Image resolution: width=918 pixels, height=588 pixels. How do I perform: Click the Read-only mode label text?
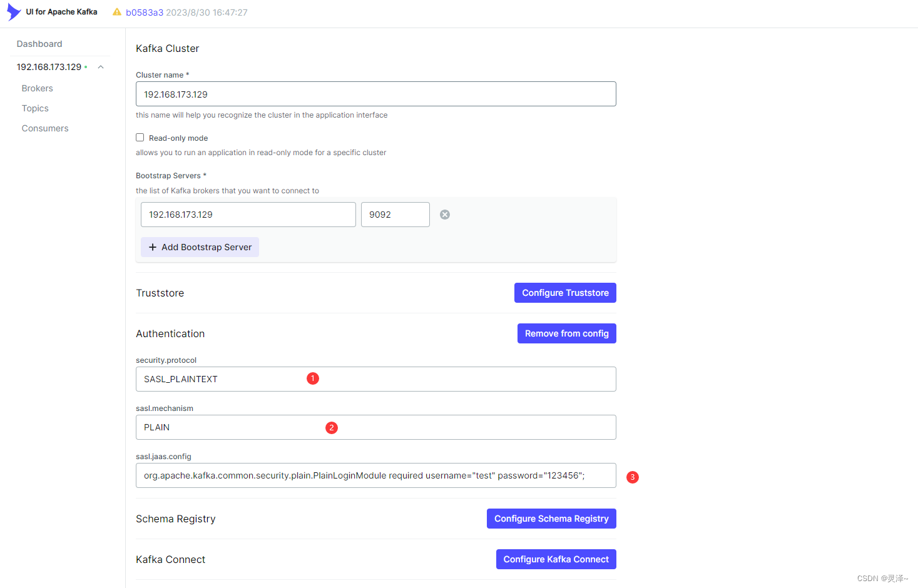(x=178, y=138)
